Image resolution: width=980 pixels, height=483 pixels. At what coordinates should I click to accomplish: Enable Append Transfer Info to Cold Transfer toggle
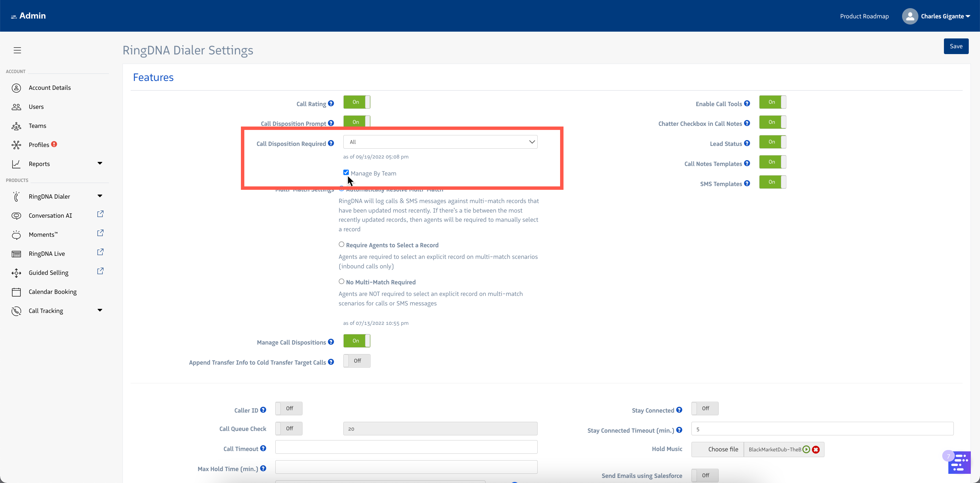click(x=357, y=361)
